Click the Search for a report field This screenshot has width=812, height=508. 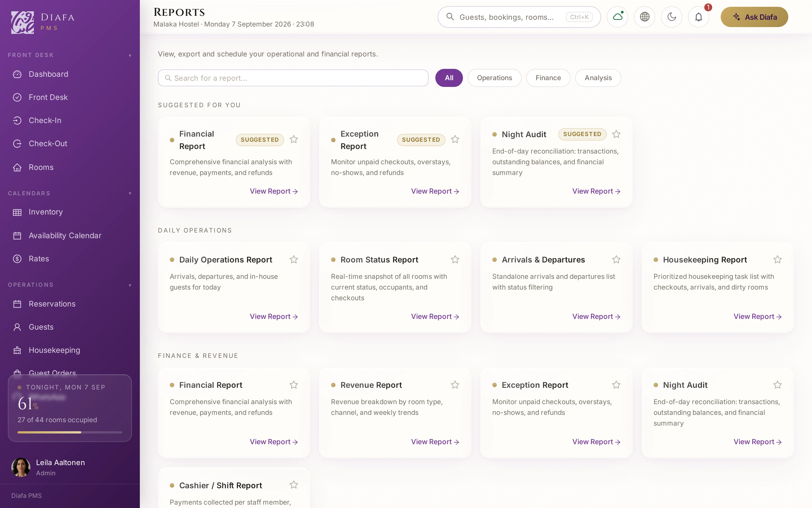click(x=293, y=78)
